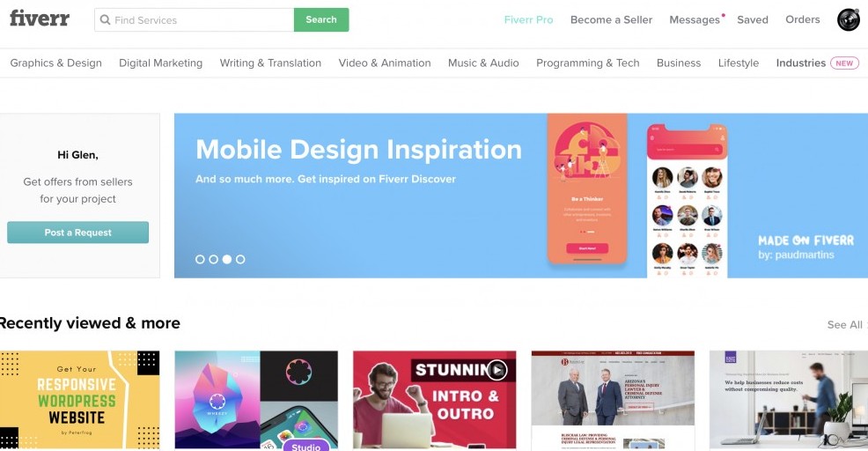Go to the Orders menu item
This screenshot has height=451, width=868.
[802, 19]
